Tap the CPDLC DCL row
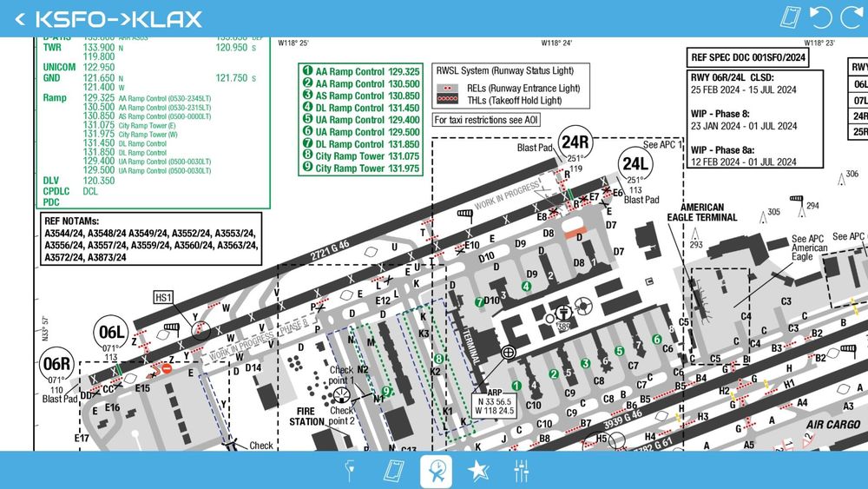 coord(70,191)
